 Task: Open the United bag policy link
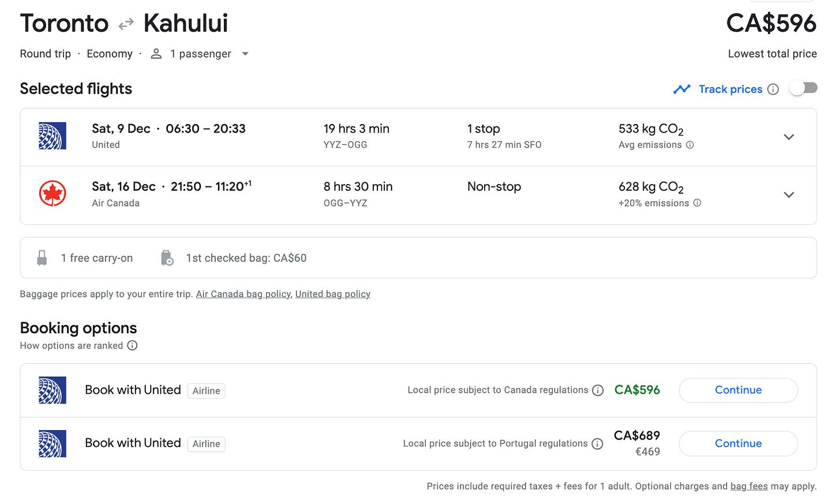tap(332, 294)
